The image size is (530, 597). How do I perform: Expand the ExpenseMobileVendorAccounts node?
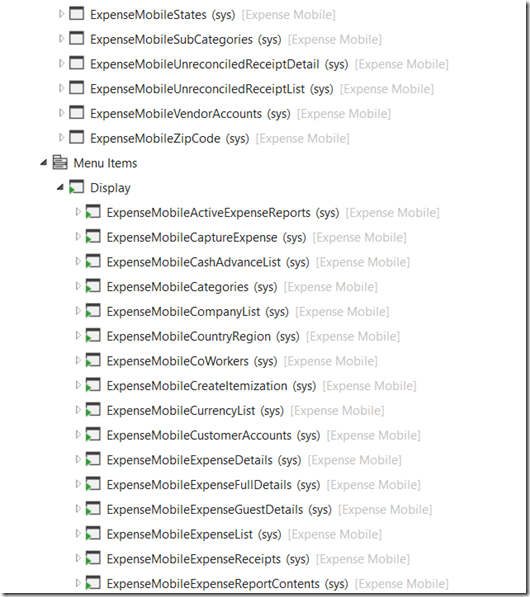61,113
